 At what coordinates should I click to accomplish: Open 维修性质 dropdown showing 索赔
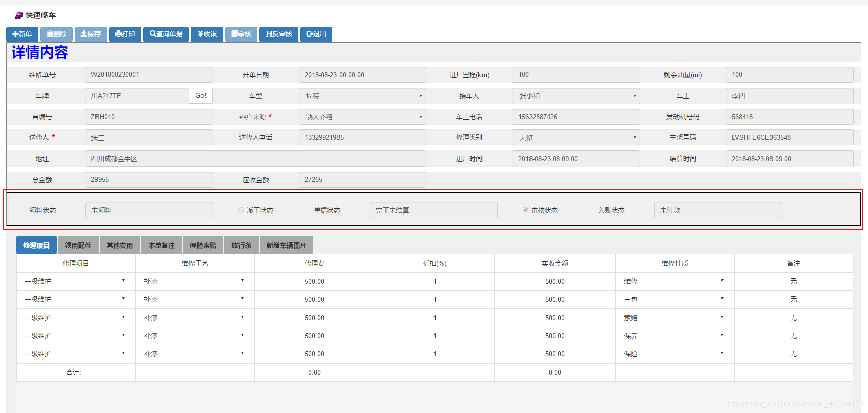674,318
